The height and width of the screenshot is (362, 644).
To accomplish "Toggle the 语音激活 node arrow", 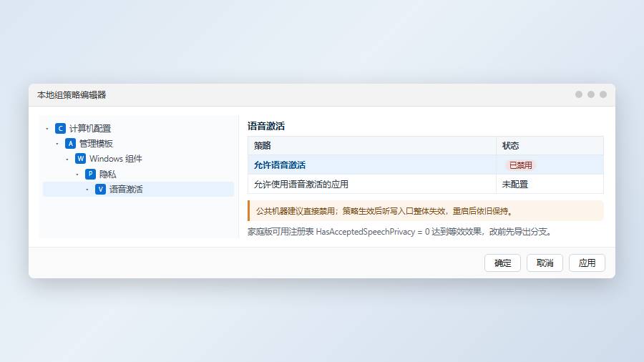I will (x=87, y=190).
